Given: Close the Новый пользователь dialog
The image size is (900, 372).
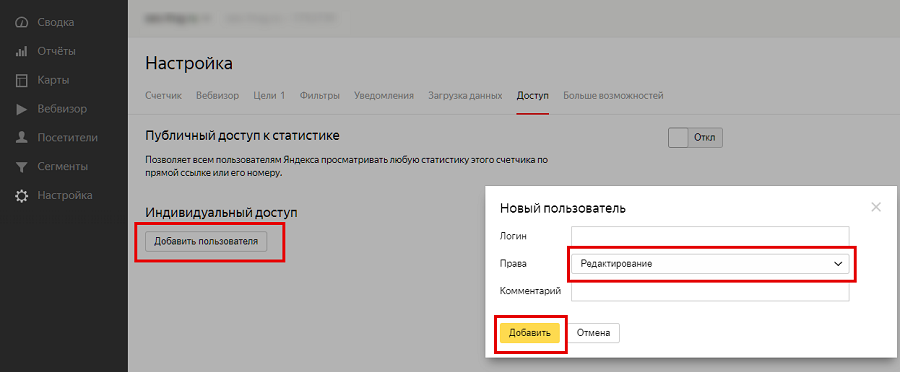Looking at the screenshot, I should [875, 207].
